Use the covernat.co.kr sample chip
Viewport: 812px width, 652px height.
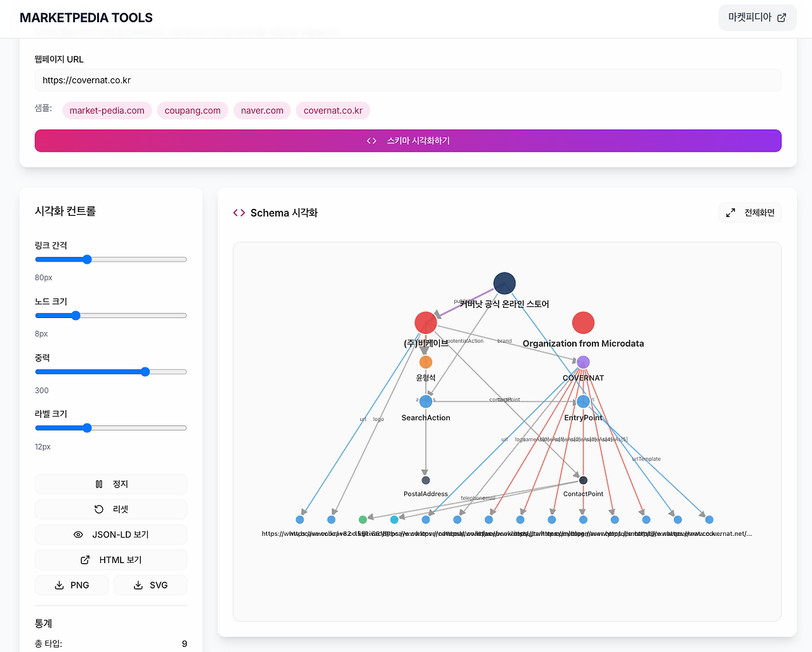(x=333, y=110)
